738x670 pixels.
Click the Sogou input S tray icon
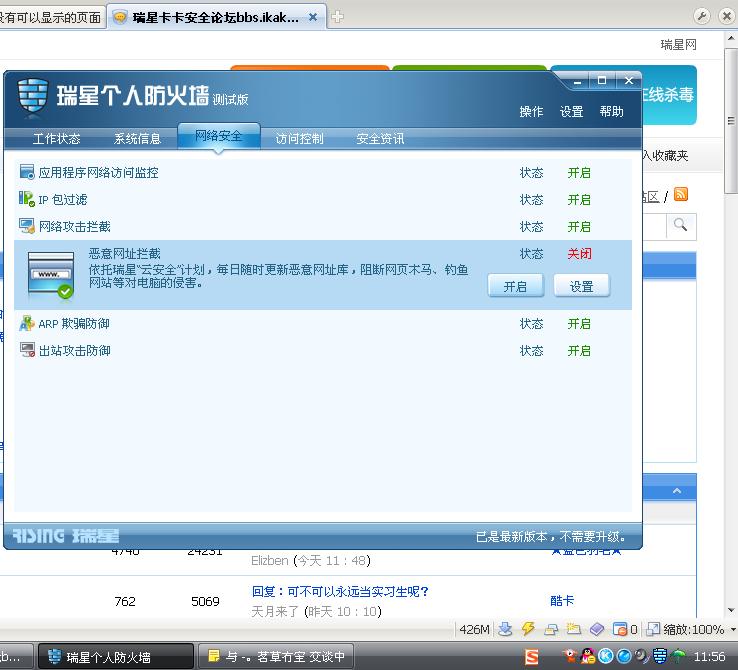(x=531, y=656)
